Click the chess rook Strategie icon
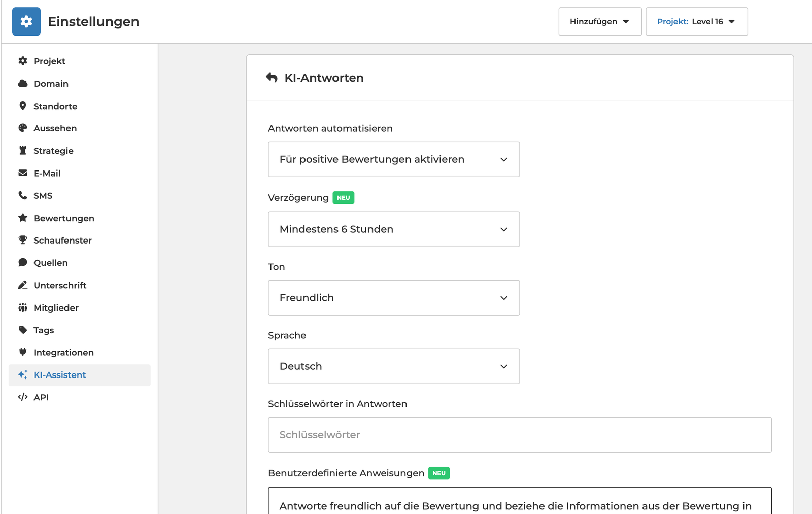This screenshot has height=514, width=812. tap(23, 151)
